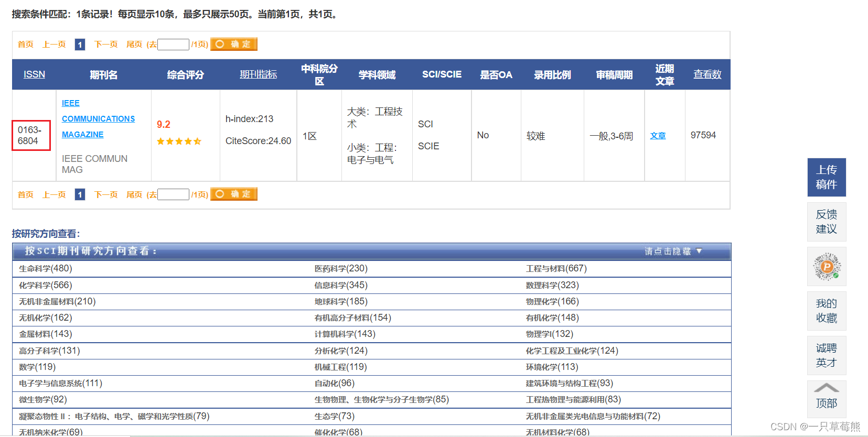Click the top pagination page number field

173,45
